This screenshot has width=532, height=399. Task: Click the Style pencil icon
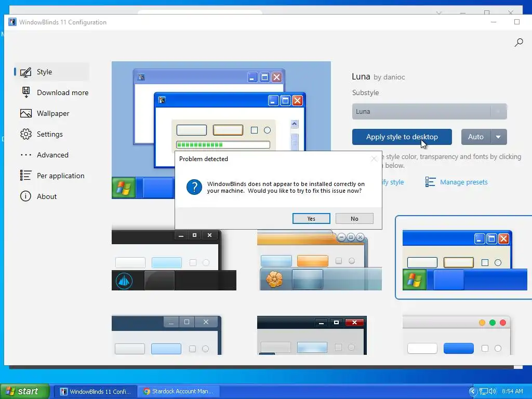point(26,72)
